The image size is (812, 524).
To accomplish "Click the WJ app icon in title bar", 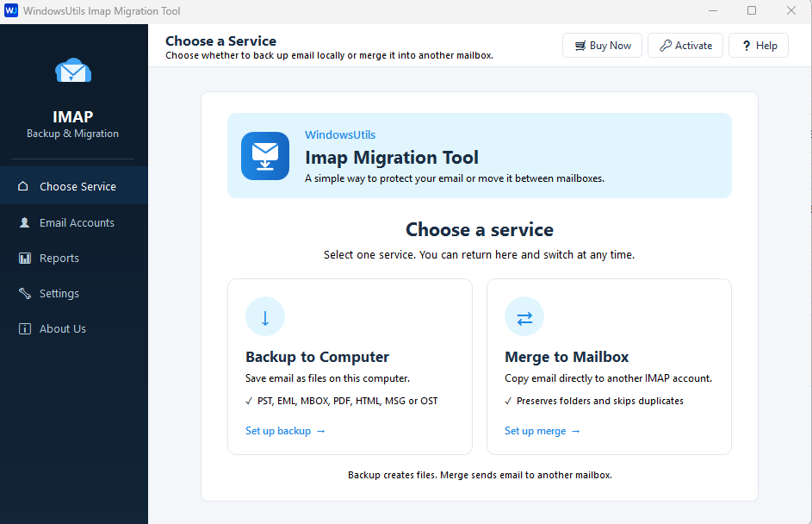I will tap(11, 10).
